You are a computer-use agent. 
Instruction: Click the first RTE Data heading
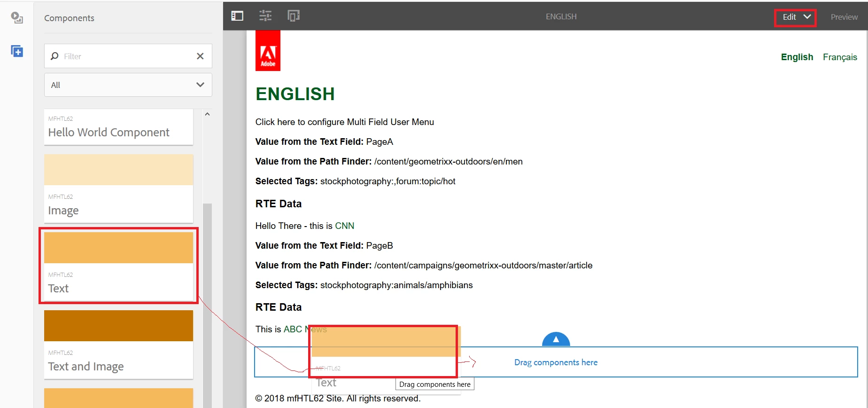coord(279,204)
